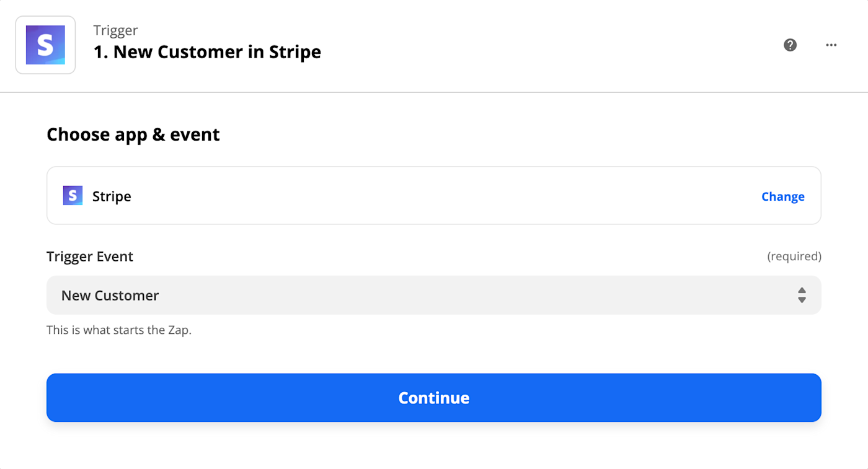Screen dimensions: 868x469
Task: Click the small Stripe icon in app field
Action: point(73,196)
